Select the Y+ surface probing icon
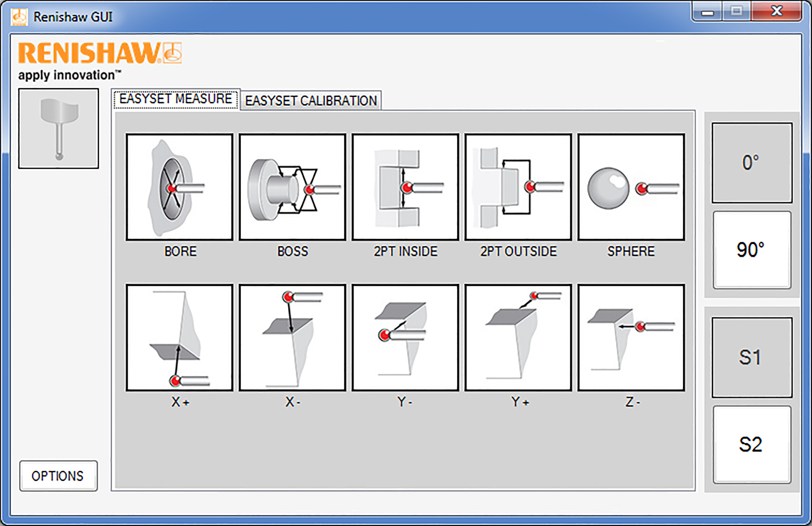Screen dimensions: 812x526 tap(518, 337)
